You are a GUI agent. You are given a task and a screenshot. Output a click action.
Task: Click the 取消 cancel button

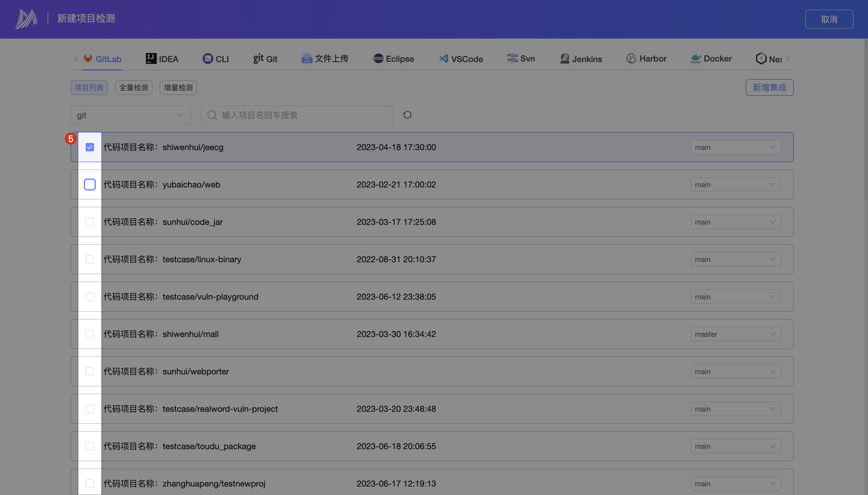coord(829,19)
